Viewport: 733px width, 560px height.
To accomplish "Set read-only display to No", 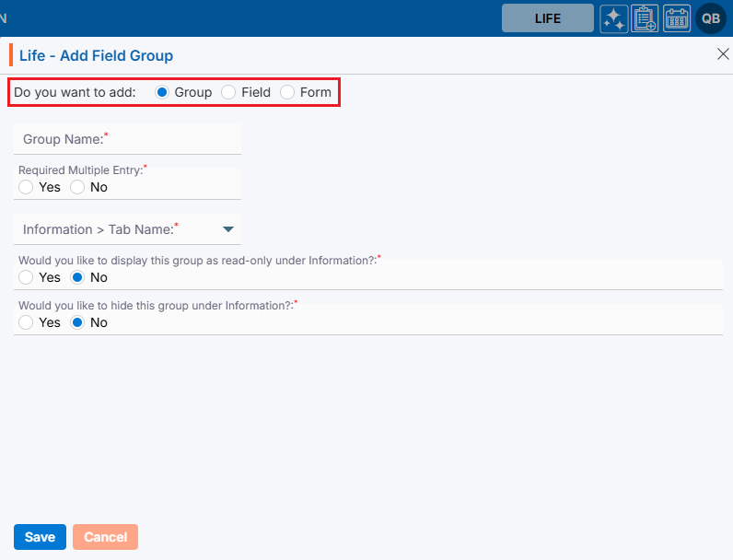I will pos(77,277).
